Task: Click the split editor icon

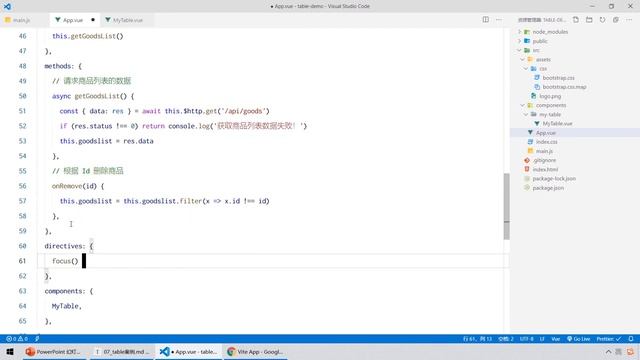Action: 485,20
